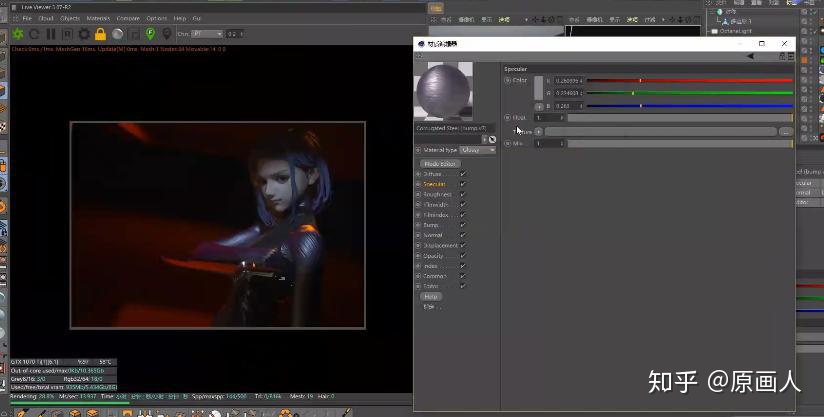Click the plus button next to Texture
The width and height of the screenshot is (824, 417).
point(539,131)
